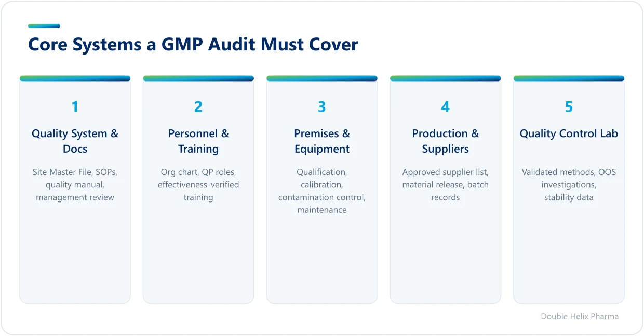Screen dimensions: 644x336
Task: Select the number 4 on the fourth card
Action: pos(446,107)
